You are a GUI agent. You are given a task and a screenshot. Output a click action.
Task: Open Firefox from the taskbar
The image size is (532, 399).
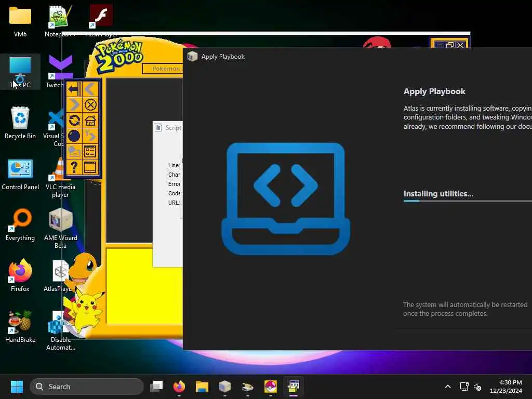click(x=179, y=387)
